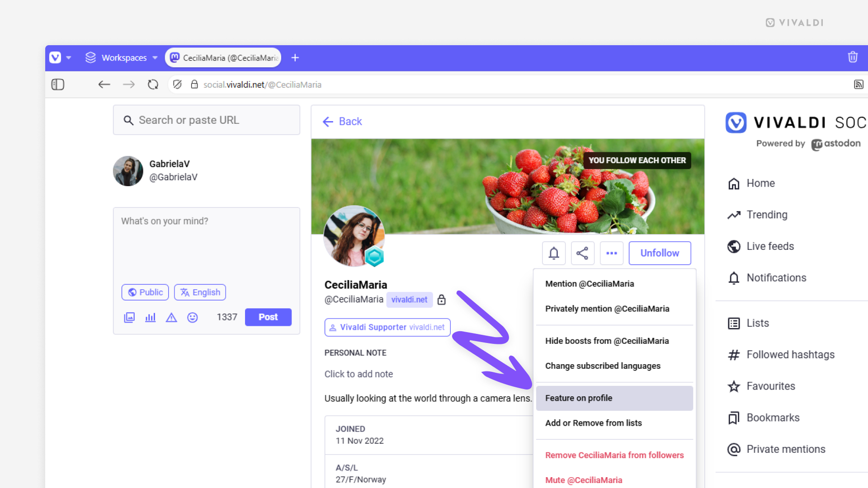This screenshot has height=488, width=868.
Task: Open GabrielaV profile avatar
Action: point(128,171)
